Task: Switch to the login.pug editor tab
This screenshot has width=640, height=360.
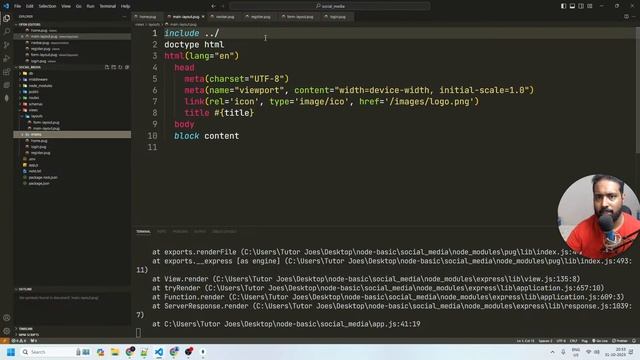Action: (337, 17)
